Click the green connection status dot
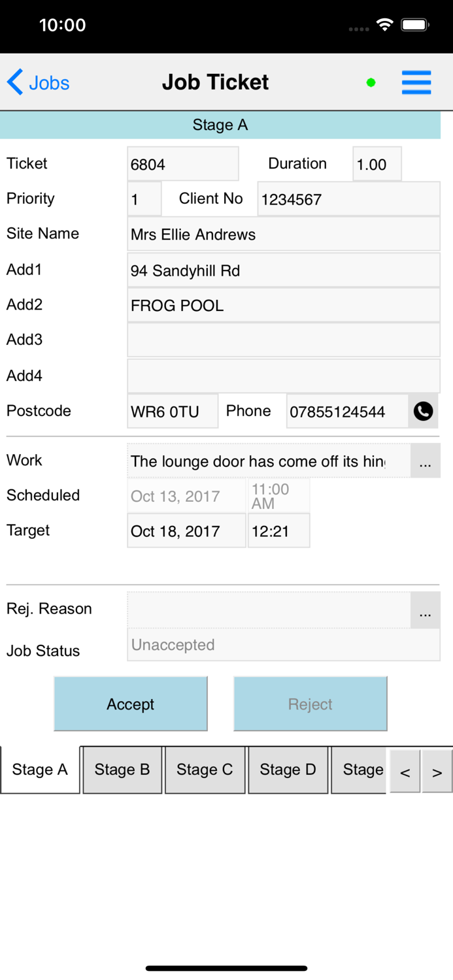 (371, 83)
